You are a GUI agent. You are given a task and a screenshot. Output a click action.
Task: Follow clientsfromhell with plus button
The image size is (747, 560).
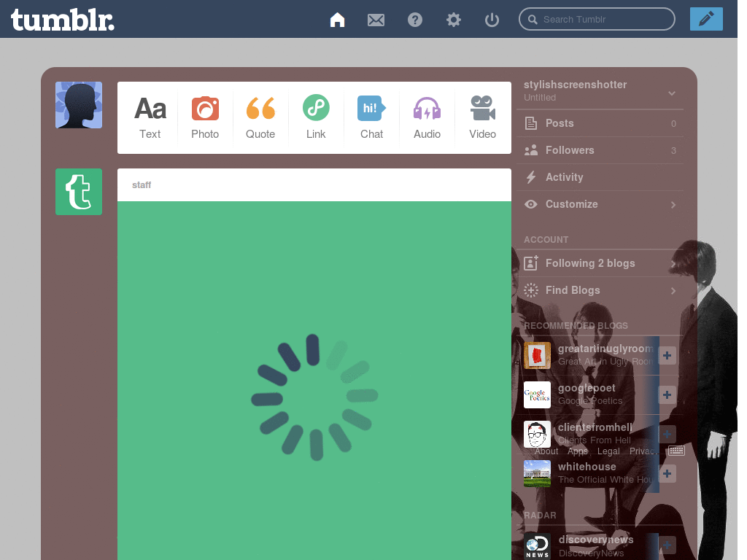[667, 435]
